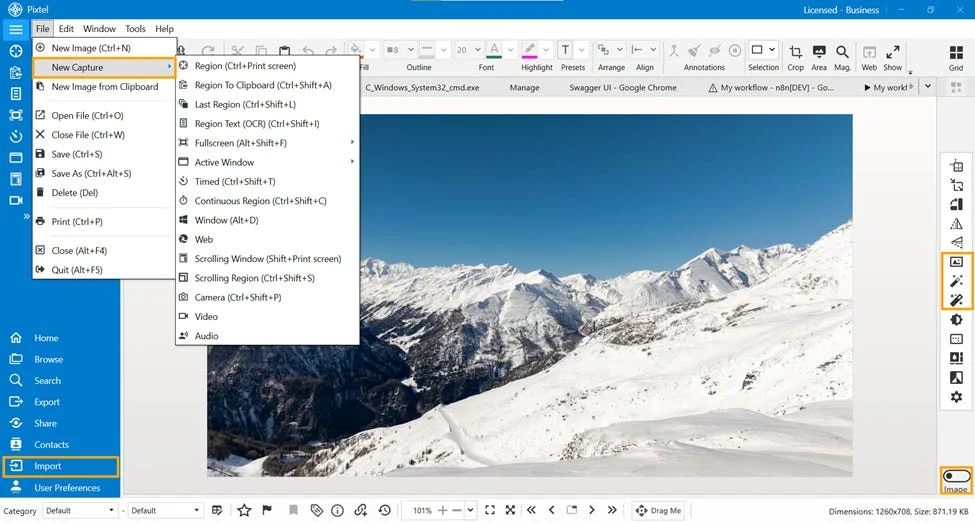Open the Web tool in the toolbar
This screenshot has width=975, height=523.
869,58
